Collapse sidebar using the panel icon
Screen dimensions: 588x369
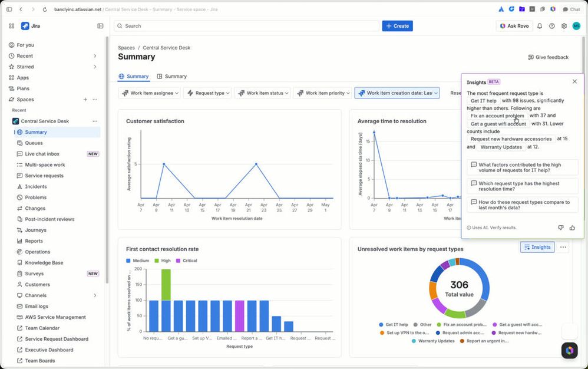(100, 26)
